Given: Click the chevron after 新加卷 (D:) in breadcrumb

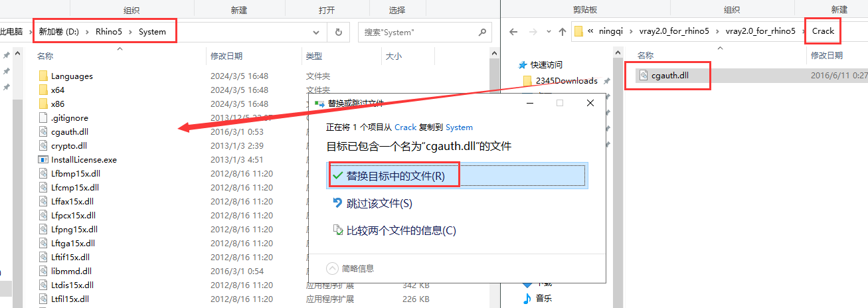Looking at the screenshot, I should click(88, 32).
